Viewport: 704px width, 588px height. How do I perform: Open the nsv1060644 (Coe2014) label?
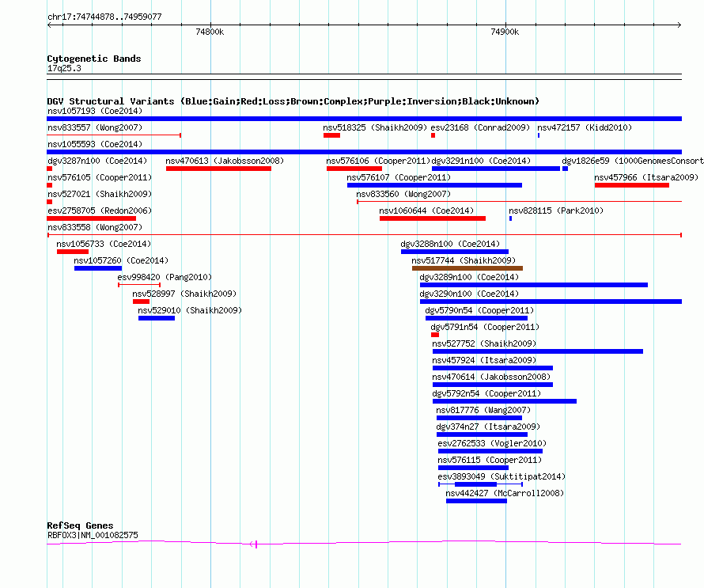(426, 211)
